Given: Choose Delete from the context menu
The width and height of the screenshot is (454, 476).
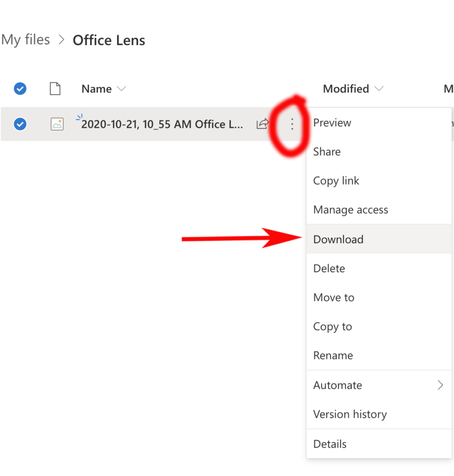Looking at the screenshot, I should 329,269.
